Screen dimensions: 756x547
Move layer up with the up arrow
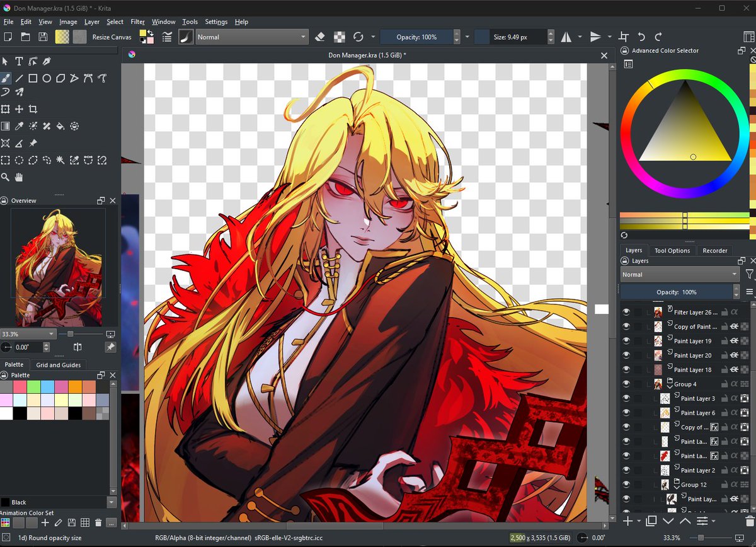click(685, 521)
